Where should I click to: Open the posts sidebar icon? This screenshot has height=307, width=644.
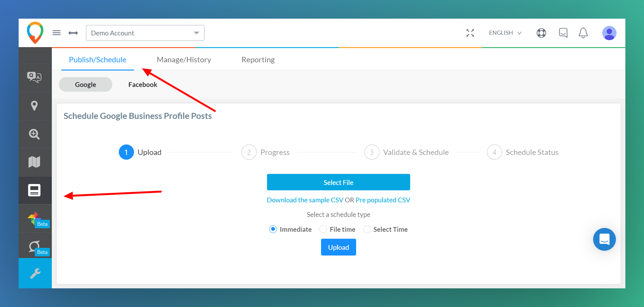[34, 190]
